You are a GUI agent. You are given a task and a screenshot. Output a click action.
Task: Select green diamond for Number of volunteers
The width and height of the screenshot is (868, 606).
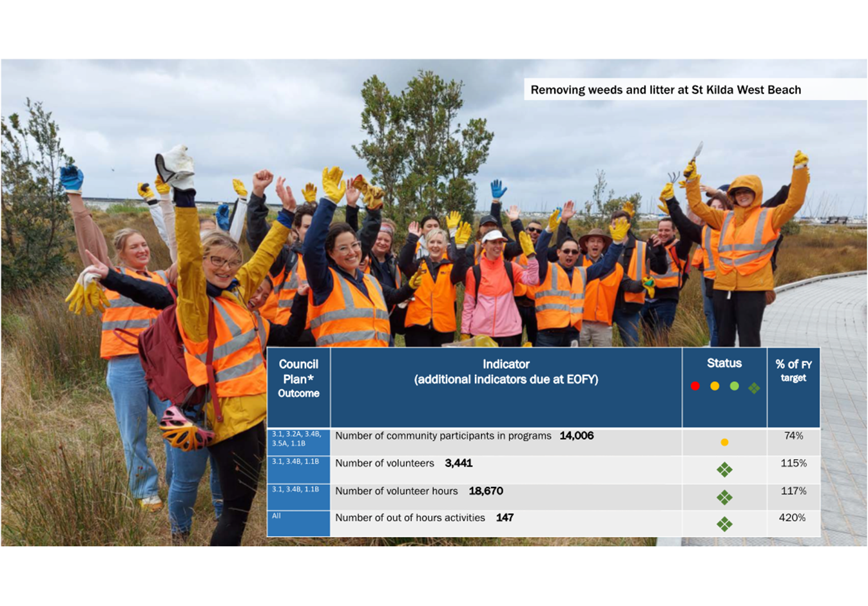click(x=724, y=470)
